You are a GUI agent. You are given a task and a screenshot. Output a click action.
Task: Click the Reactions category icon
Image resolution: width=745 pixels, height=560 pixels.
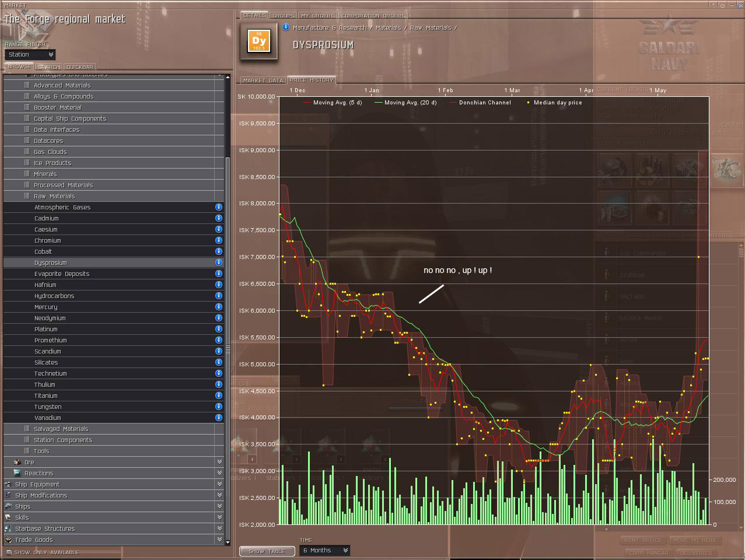click(x=17, y=473)
